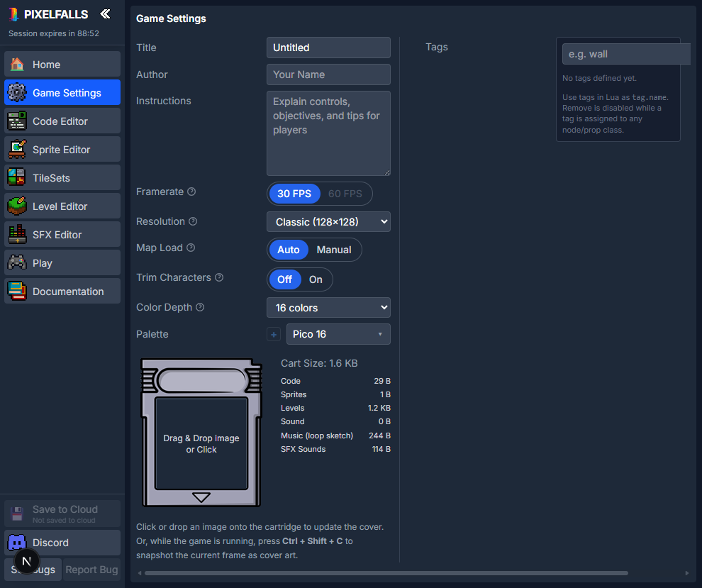The image size is (702, 588).
Task: Turn Trim Characters Off
Action: click(x=285, y=279)
